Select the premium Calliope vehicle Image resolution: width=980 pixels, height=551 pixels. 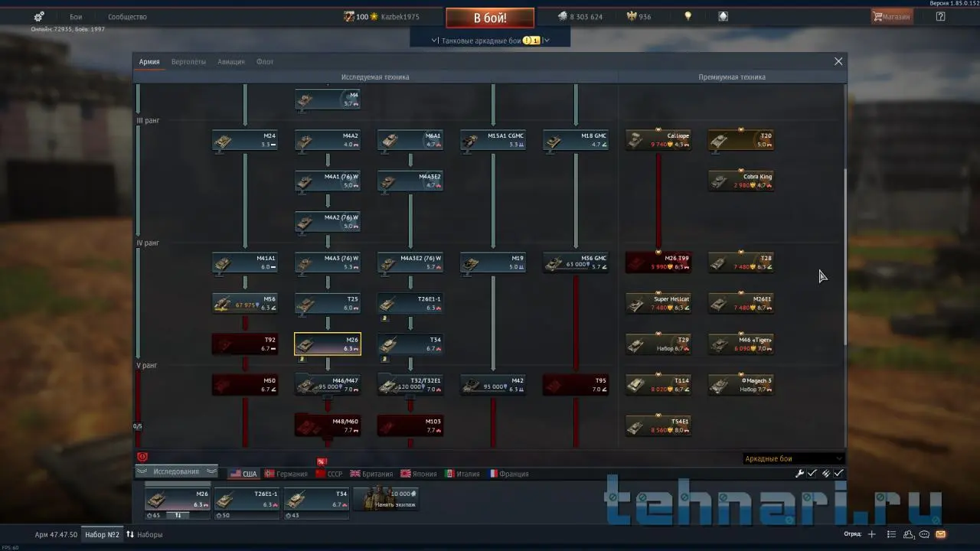pos(658,140)
